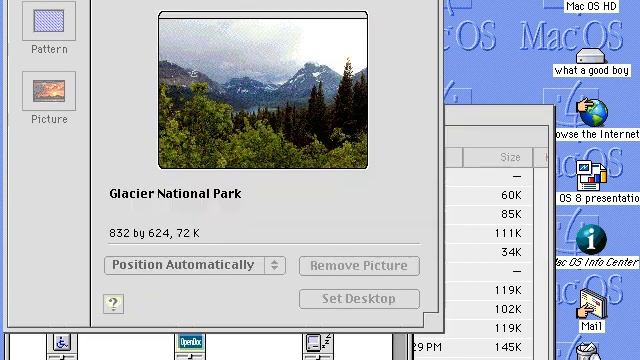Click the 85K size entry in list
This screenshot has height=360, width=640.
(511, 214)
